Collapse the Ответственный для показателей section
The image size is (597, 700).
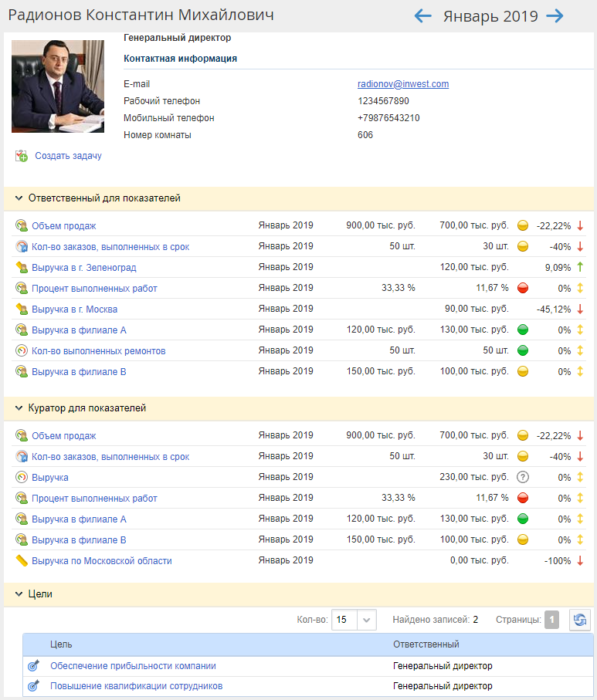tap(19, 198)
